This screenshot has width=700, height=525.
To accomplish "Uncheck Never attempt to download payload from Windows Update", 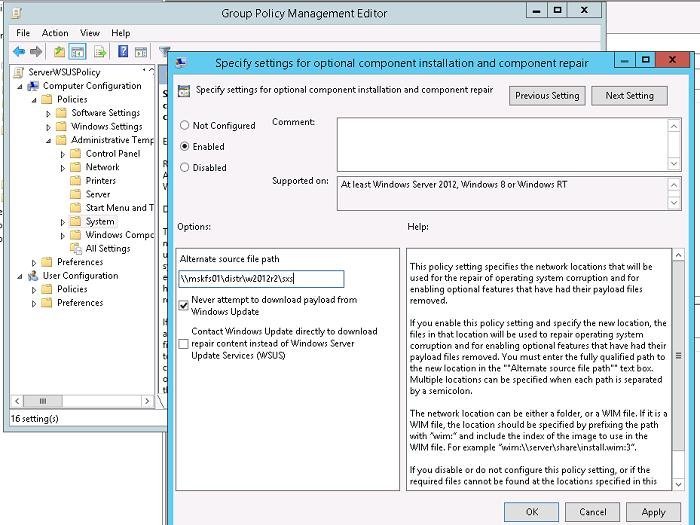I will 183,305.
